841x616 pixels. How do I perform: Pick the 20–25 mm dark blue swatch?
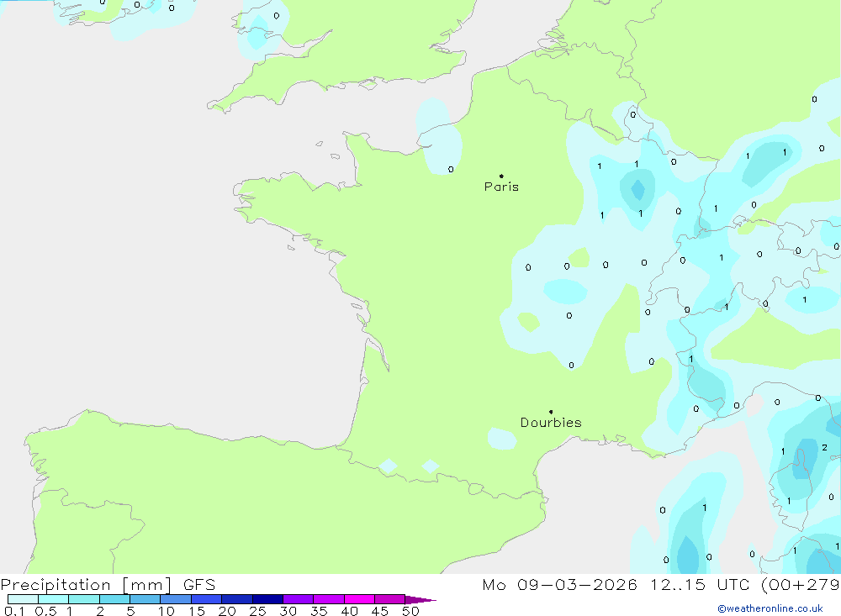click(237, 599)
